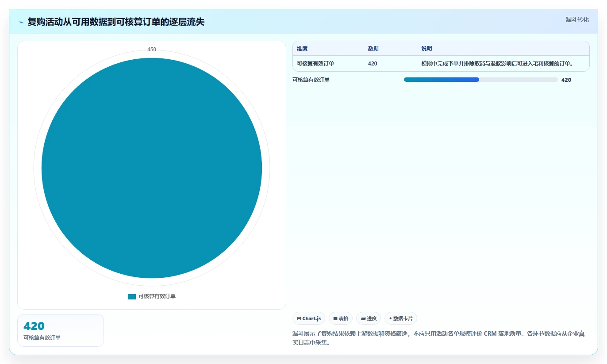
Task: Click the 维度 column header
Action: tap(302, 49)
